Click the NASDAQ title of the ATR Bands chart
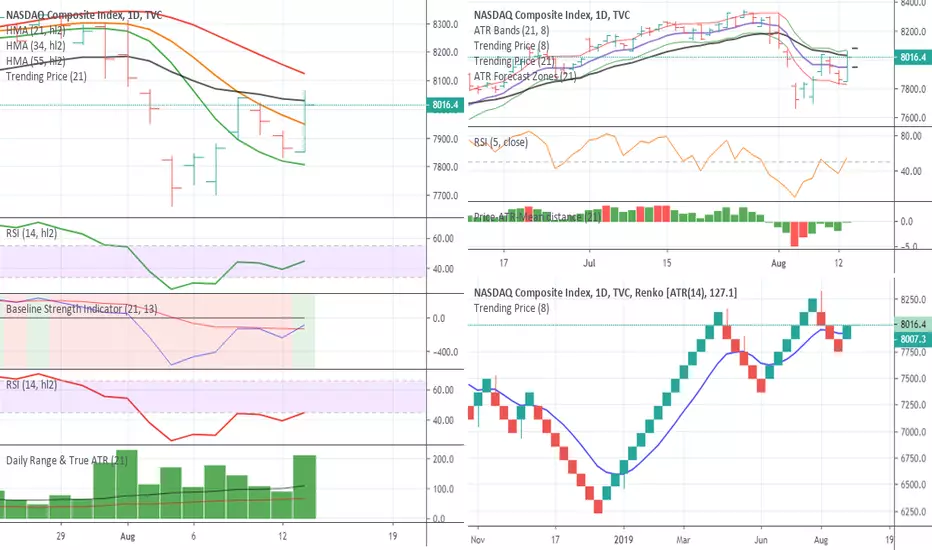This screenshot has width=932, height=550. (x=552, y=15)
